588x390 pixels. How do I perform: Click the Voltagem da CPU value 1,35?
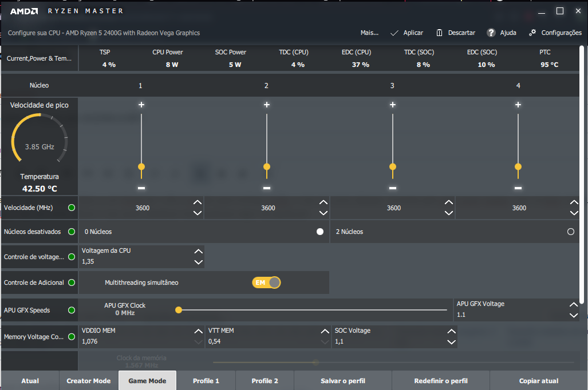point(88,261)
